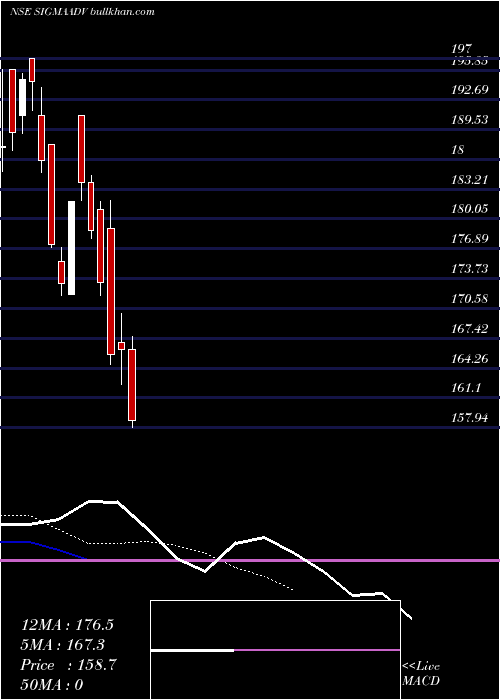Click the 170.58 price axis label
The width and height of the screenshot is (500, 700).
[470, 299]
